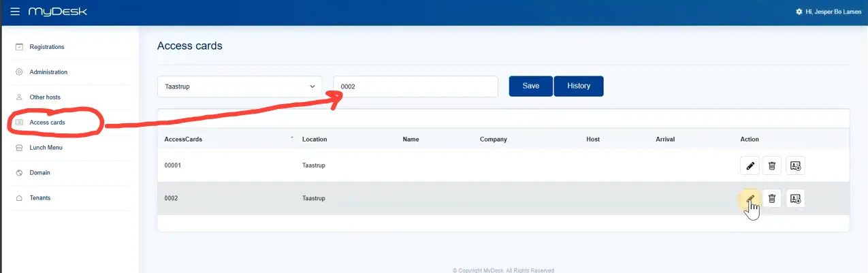
Task: Open the hamburger menu icon
Action: point(15,12)
